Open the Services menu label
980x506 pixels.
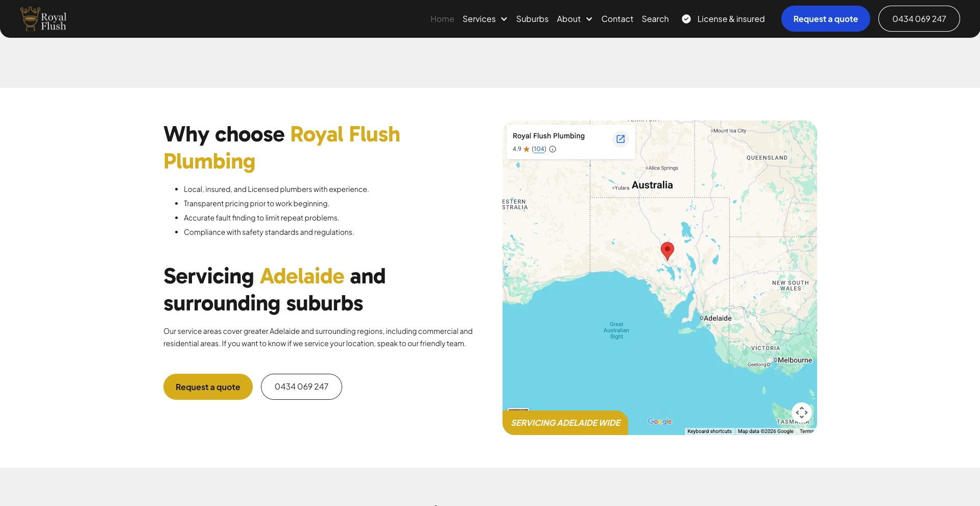click(479, 19)
